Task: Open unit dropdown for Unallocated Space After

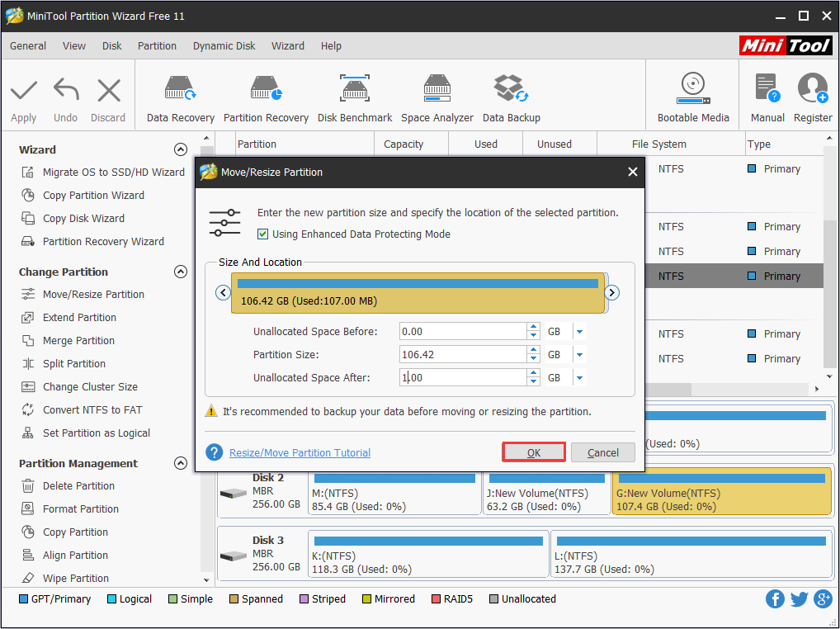Action: [x=579, y=378]
